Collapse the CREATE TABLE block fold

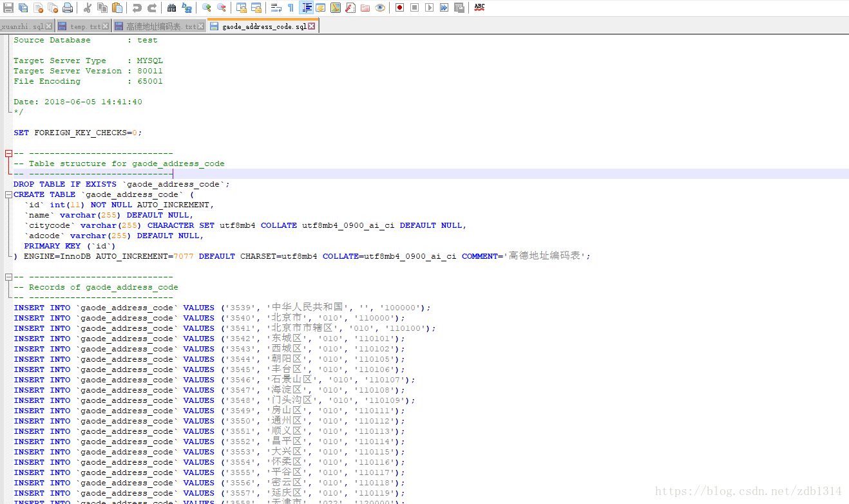[x=8, y=194]
